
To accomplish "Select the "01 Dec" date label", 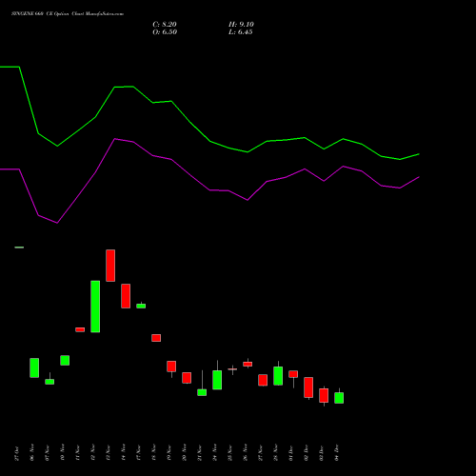I will tap(291, 453).
